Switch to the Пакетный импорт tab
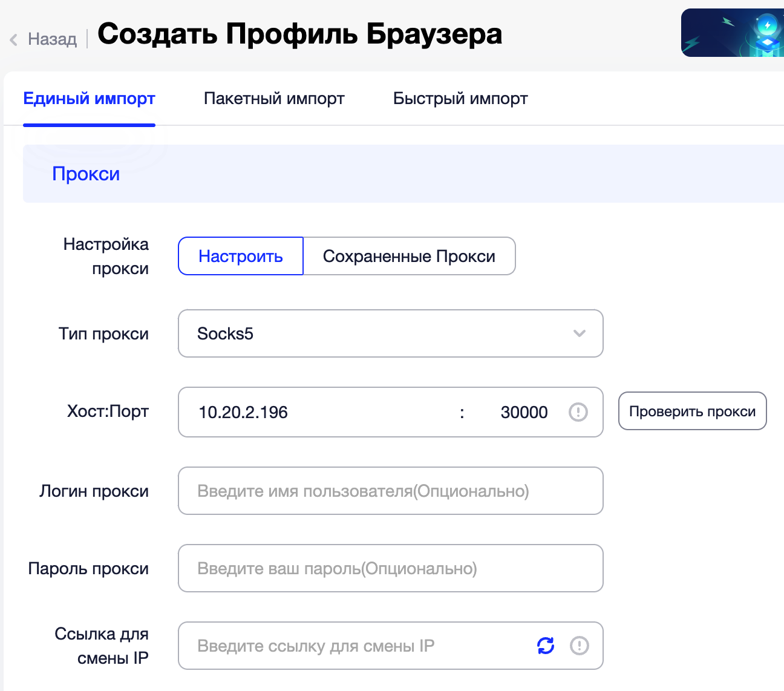Viewport: 784px width, 691px height. pos(274,98)
